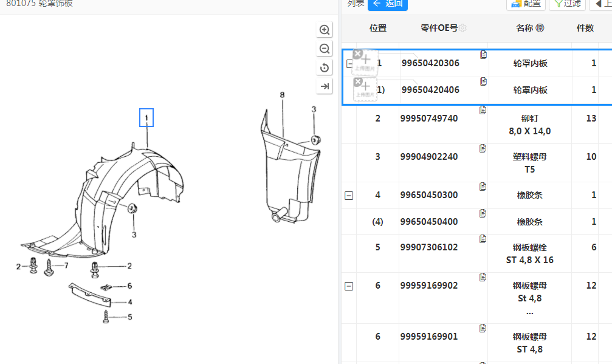Select callout 2 right of the center rivet

(129, 266)
